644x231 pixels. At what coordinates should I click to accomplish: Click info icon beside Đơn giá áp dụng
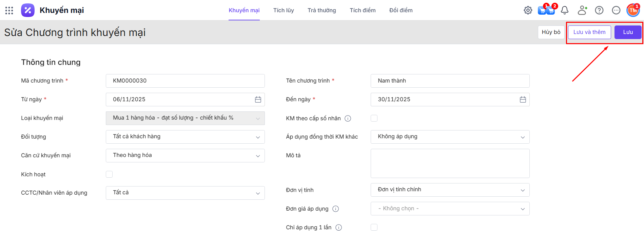click(335, 209)
